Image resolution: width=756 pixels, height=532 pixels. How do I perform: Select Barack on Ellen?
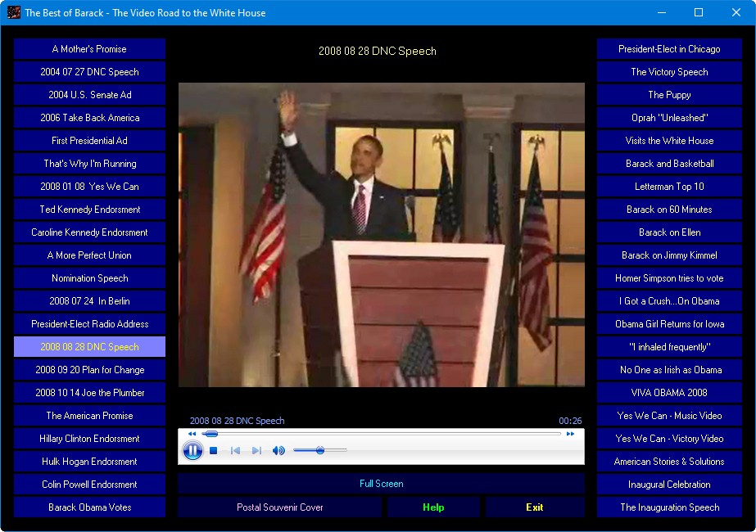coord(669,232)
